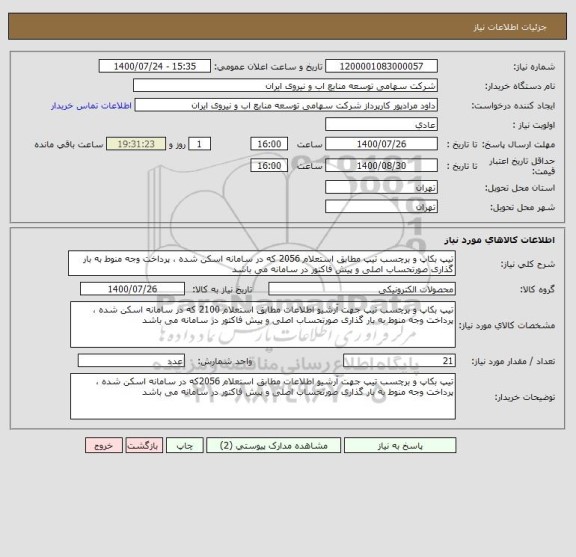Click the remaining time countdown 19:31:23
Viewport: 576px width, 557px height.
point(136,144)
